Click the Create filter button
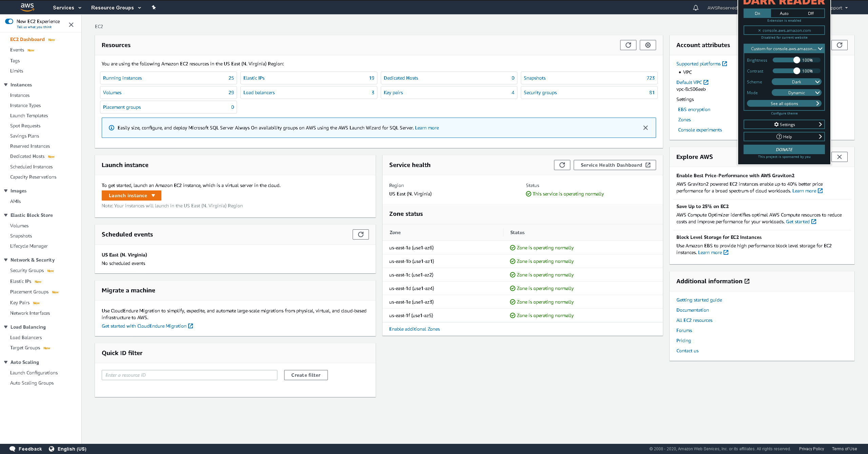The height and width of the screenshot is (454, 868). click(305, 375)
